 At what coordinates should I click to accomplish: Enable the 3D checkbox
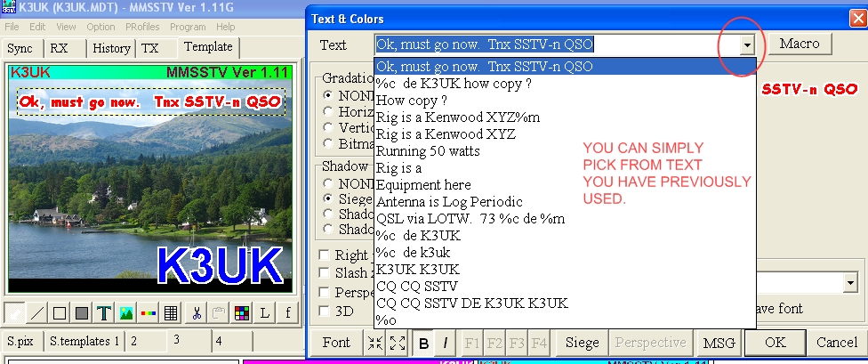click(326, 311)
